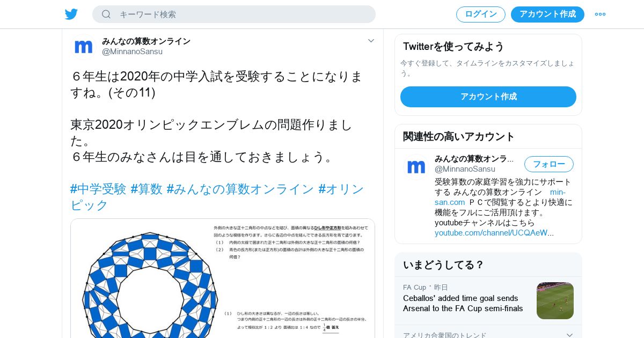
Task: Click the search magnifier icon
Action: 106,14
